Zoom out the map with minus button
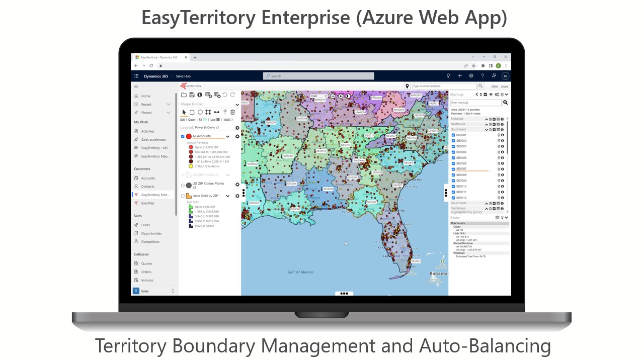Viewport: 644px width, 362px height. pyautogui.click(x=334, y=96)
